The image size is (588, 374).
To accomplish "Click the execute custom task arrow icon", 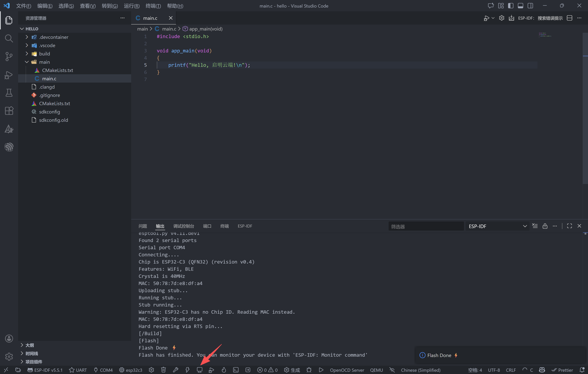I will tap(248, 370).
